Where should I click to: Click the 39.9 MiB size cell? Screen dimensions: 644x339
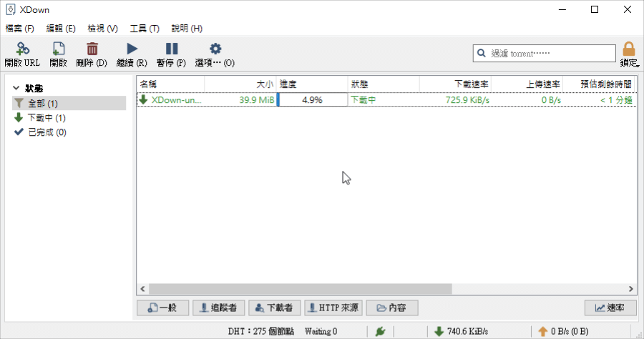(x=257, y=99)
